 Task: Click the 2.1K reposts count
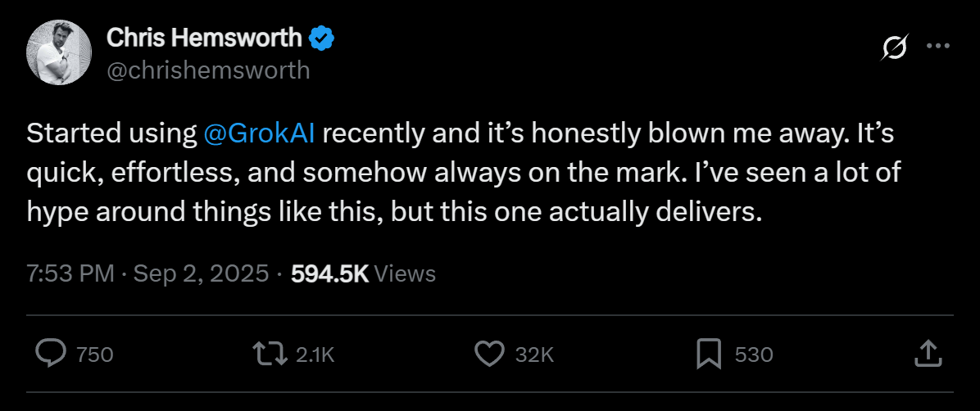[315, 355]
